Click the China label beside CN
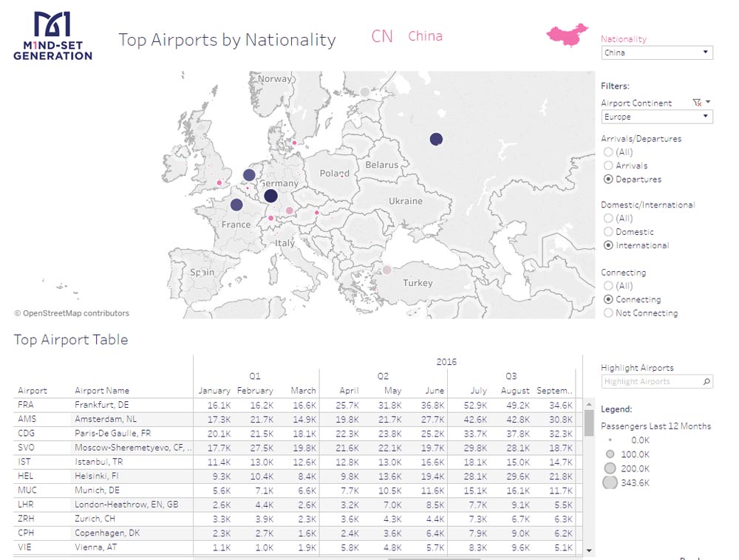The image size is (739, 560). tap(425, 35)
